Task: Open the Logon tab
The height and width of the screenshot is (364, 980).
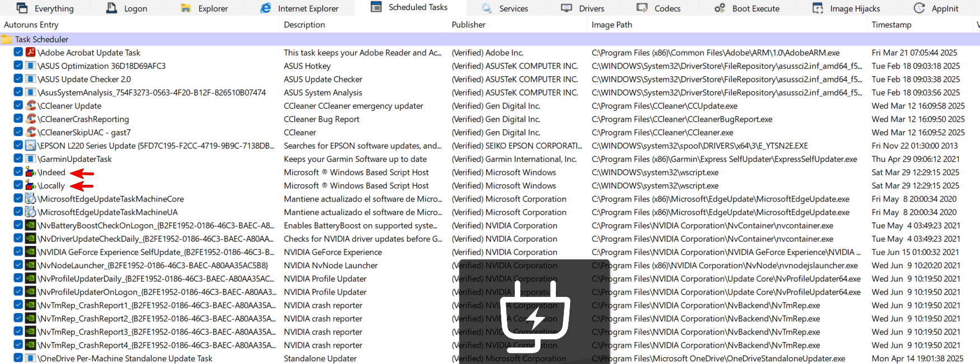Action: tap(127, 8)
